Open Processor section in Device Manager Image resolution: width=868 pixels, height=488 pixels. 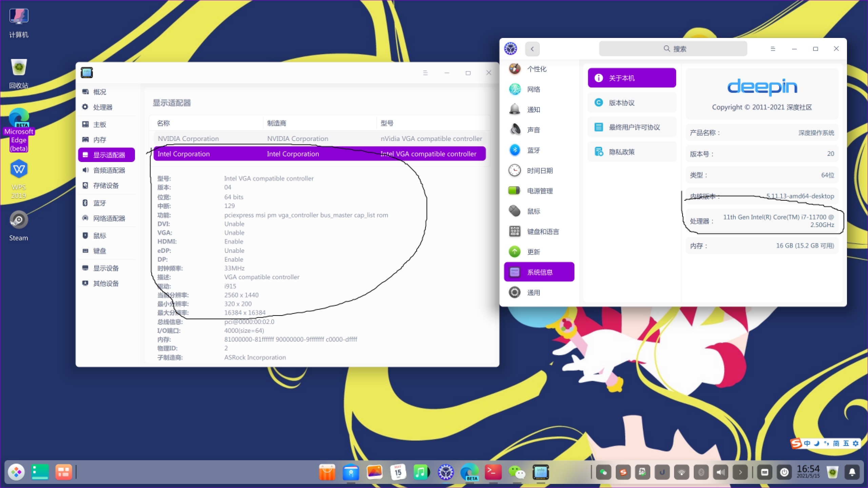pyautogui.click(x=102, y=107)
